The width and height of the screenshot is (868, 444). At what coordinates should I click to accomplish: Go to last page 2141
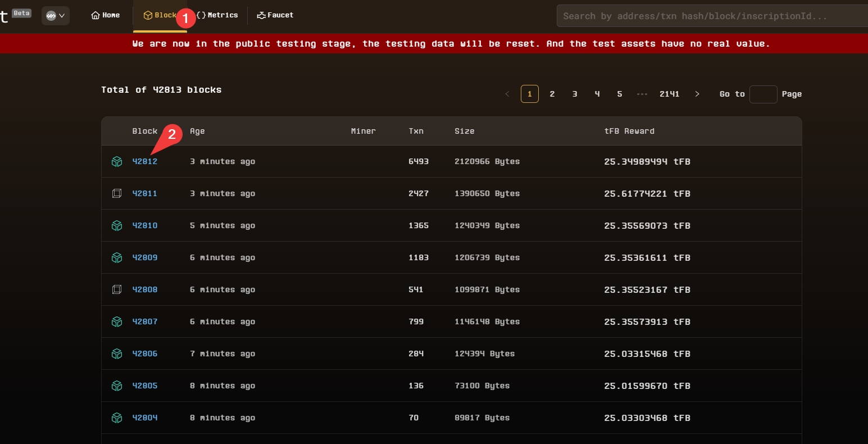point(669,94)
